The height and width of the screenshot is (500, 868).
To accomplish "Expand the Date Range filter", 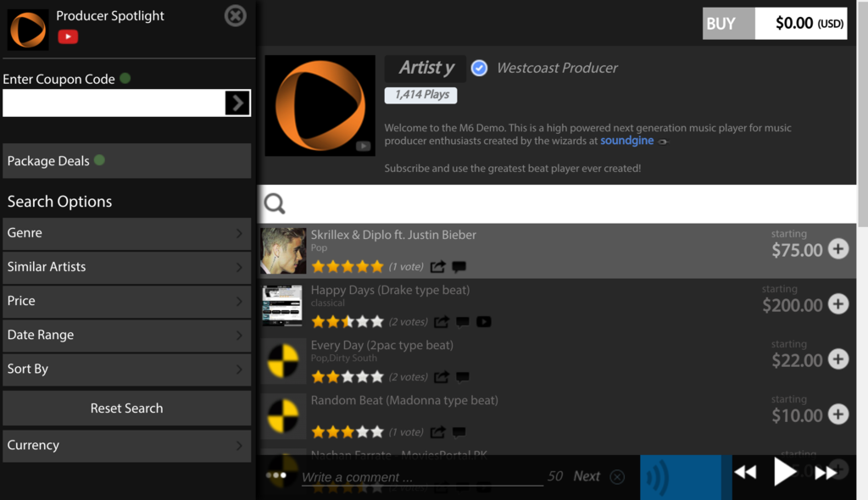I will [x=127, y=335].
